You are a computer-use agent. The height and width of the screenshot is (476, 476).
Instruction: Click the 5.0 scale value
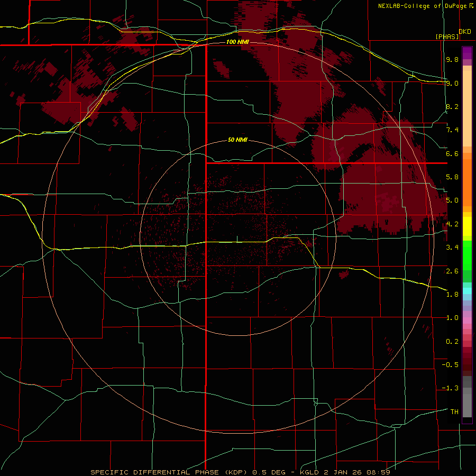coord(452,200)
